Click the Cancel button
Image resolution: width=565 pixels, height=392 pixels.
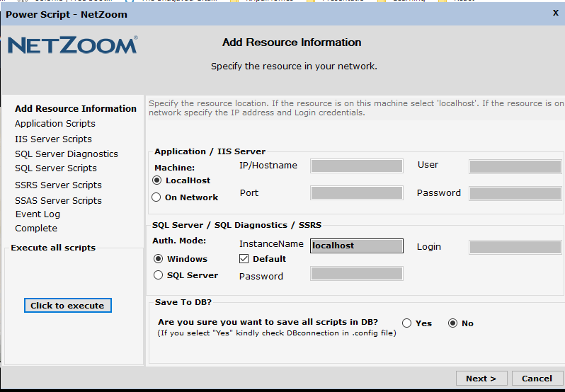point(537,379)
